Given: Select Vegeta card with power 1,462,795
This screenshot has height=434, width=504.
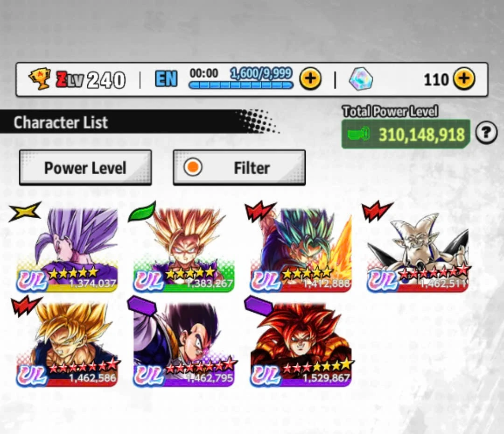Looking at the screenshot, I should pyautogui.click(x=184, y=344).
